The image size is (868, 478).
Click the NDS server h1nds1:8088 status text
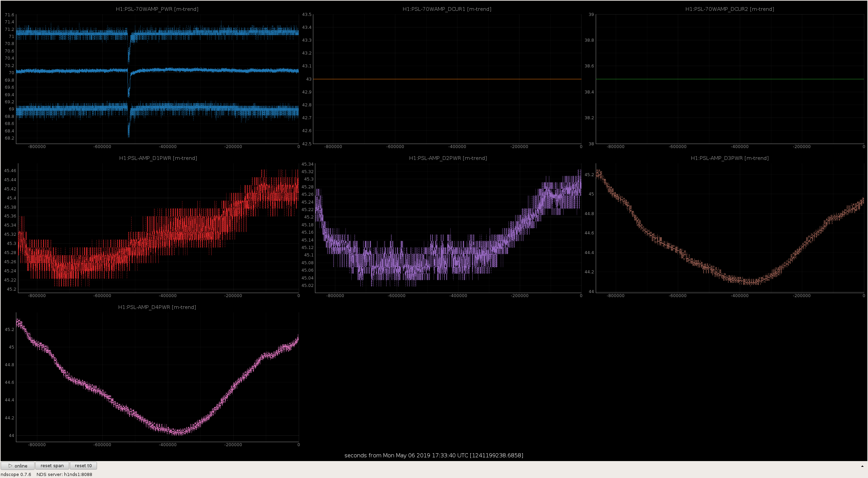click(x=64, y=474)
